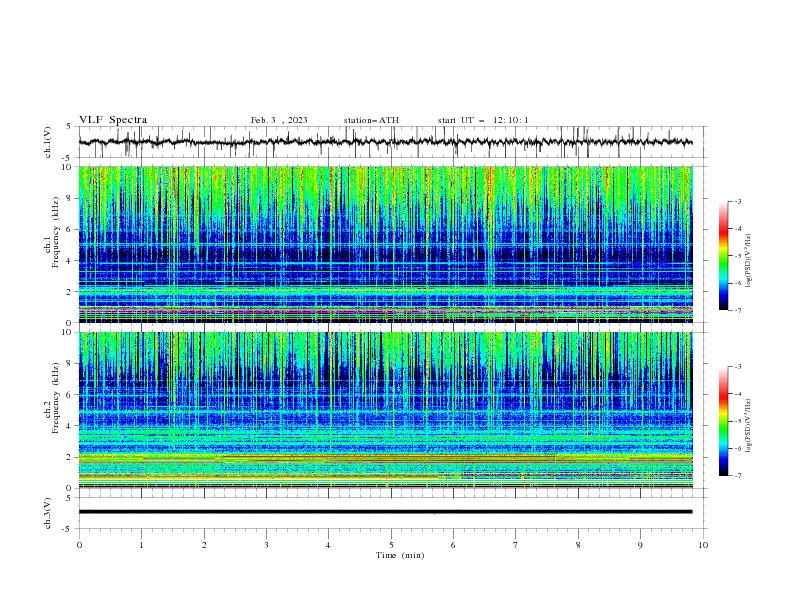Image resolution: width=792 pixels, height=612 pixels.
Task: Click the ch.3(V) axis "5" tick label
Action: click(69, 497)
